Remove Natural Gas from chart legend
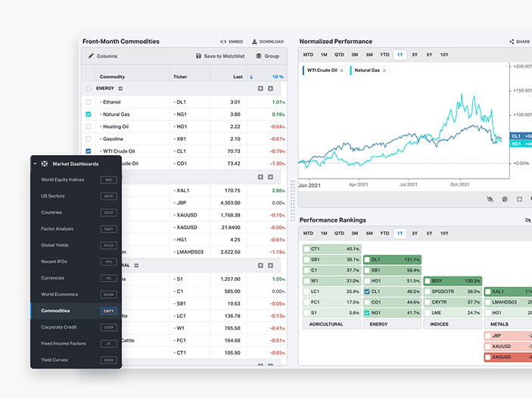532x399 pixels. [x=384, y=70]
